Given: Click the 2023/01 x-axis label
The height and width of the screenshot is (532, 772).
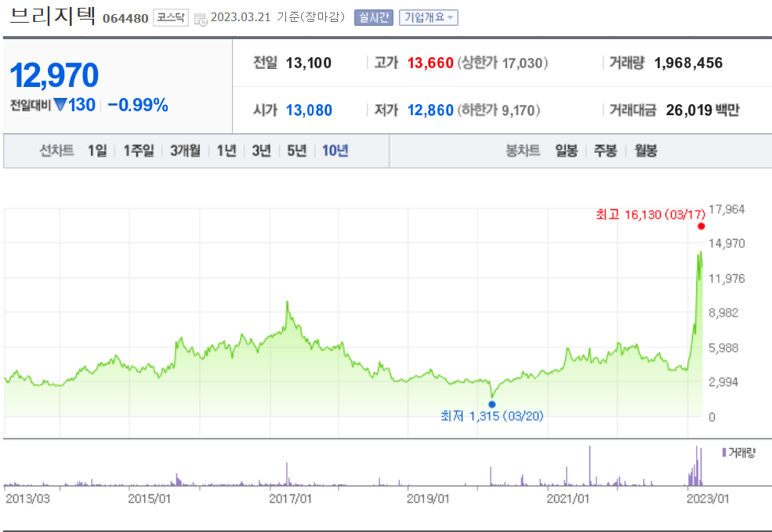Looking at the screenshot, I should click(708, 498).
